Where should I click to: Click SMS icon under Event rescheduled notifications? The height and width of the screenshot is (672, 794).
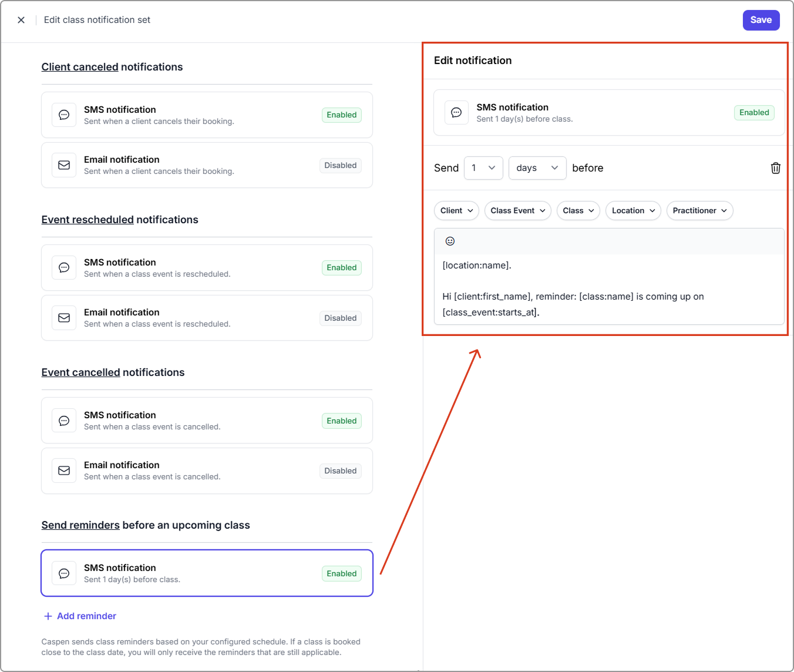pos(64,268)
